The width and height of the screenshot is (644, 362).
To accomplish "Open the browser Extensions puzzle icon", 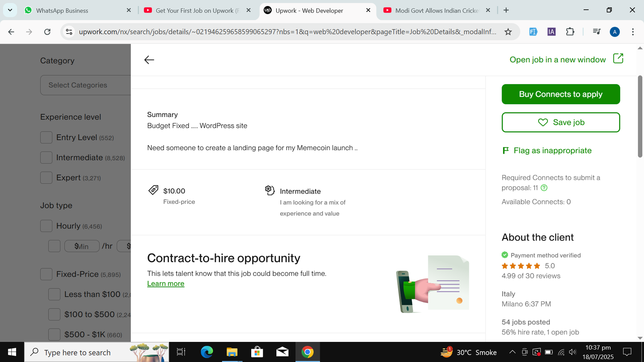I will click(570, 32).
